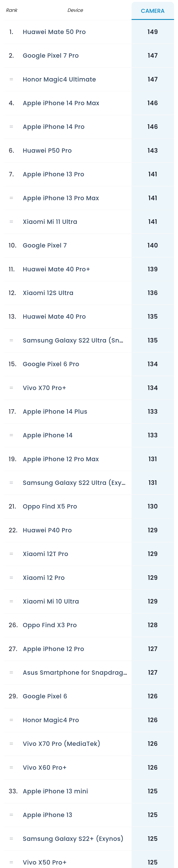Open Apple iPhone 14 Plus link
This screenshot has width=178, height=868.
55,411
